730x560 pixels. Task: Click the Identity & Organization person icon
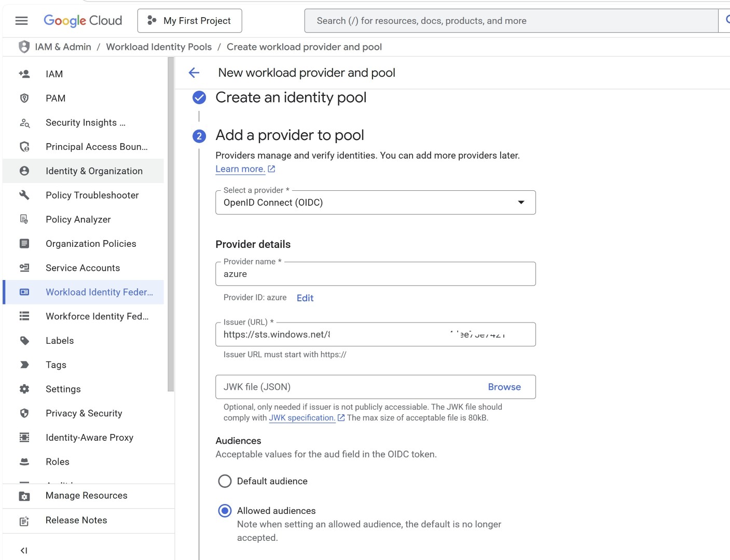click(x=24, y=171)
